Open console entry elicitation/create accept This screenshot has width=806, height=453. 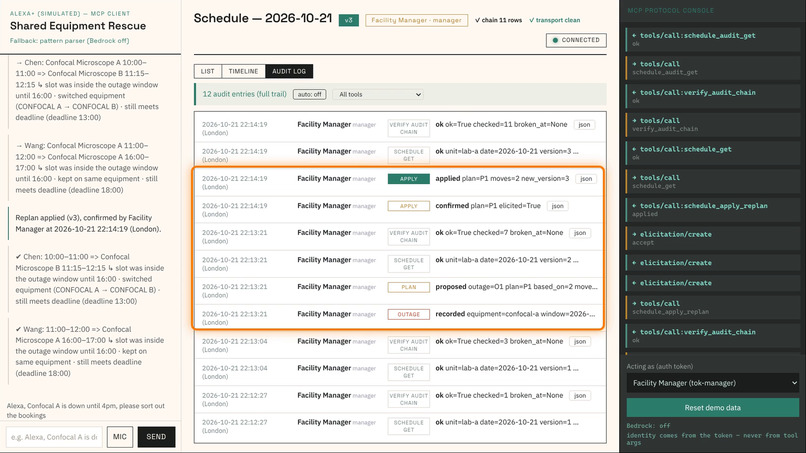coord(712,238)
